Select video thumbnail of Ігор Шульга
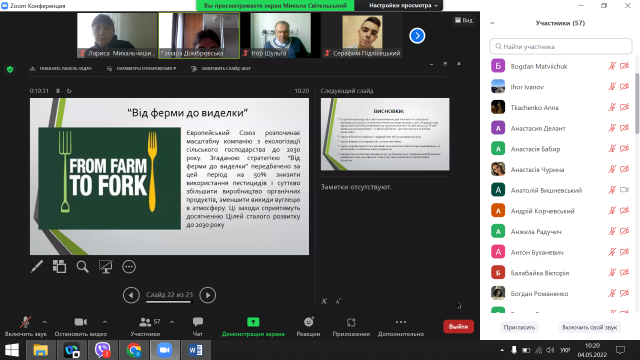This screenshot has width=640, height=360. [280, 35]
